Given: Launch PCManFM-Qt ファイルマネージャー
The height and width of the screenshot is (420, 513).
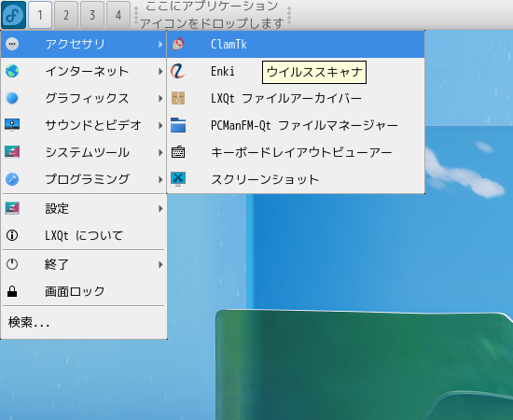Looking at the screenshot, I should point(296,125).
